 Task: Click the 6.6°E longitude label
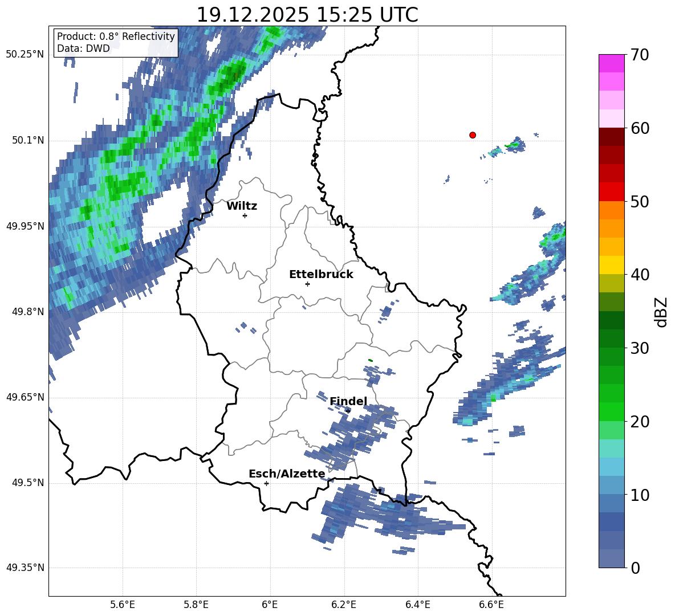491,605
